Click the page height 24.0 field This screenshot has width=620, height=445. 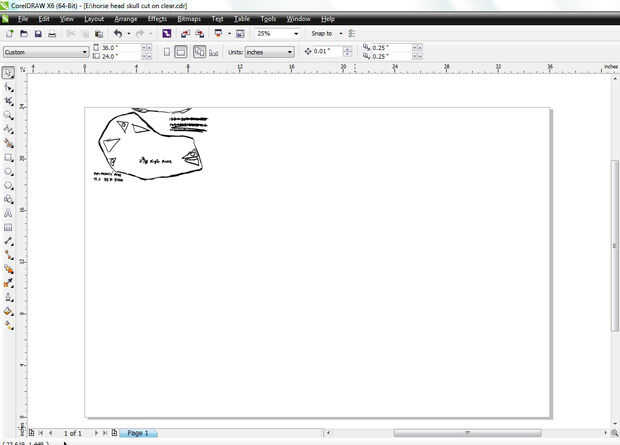point(121,56)
